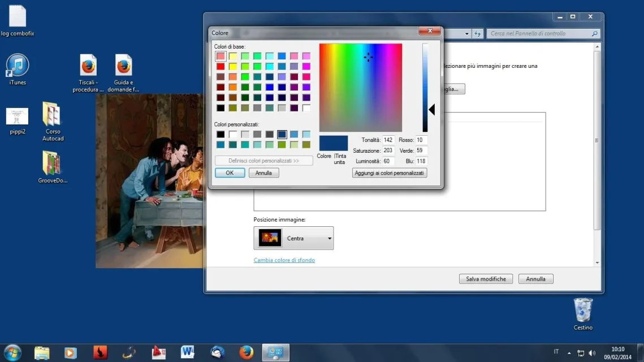Launch Windows Media Player from taskbar
Viewport: 644px width, 362px height.
click(x=70, y=352)
